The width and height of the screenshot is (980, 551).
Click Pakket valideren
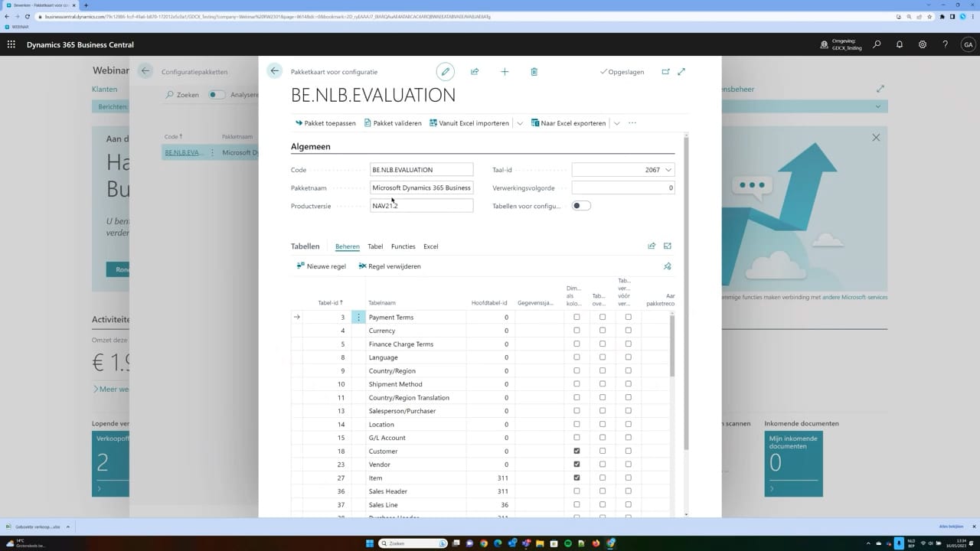click(393, 123)
